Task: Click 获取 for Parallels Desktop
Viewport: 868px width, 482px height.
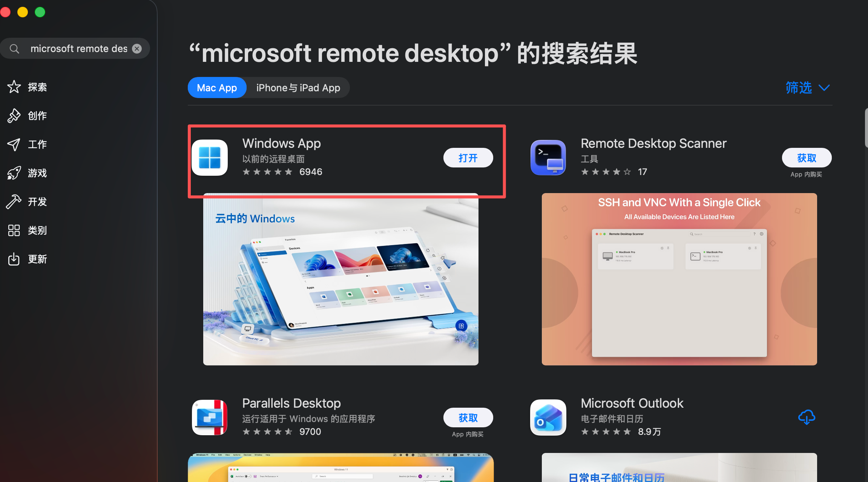Action: 468,418
